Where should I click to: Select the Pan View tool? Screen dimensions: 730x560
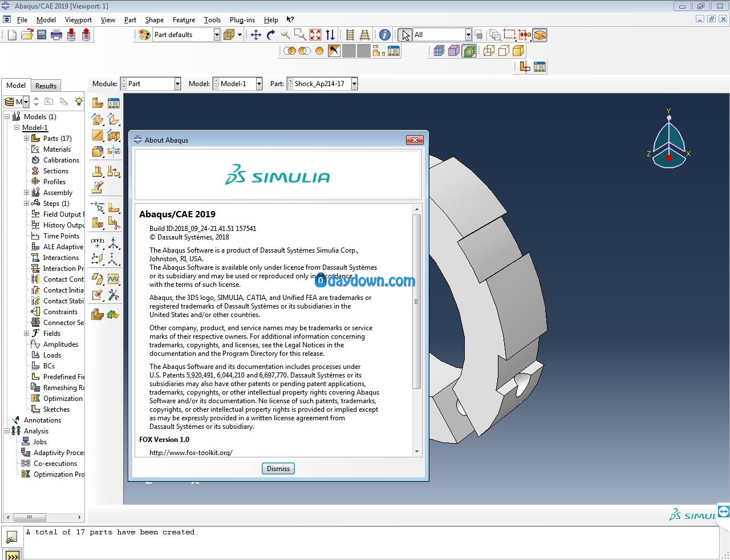click(x=256, y=35)
